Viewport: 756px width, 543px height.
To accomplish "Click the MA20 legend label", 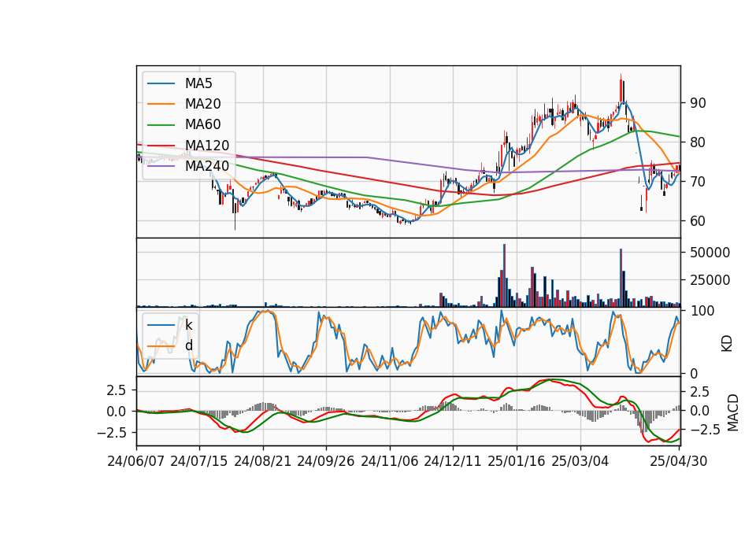I will (x=202, y=104).
